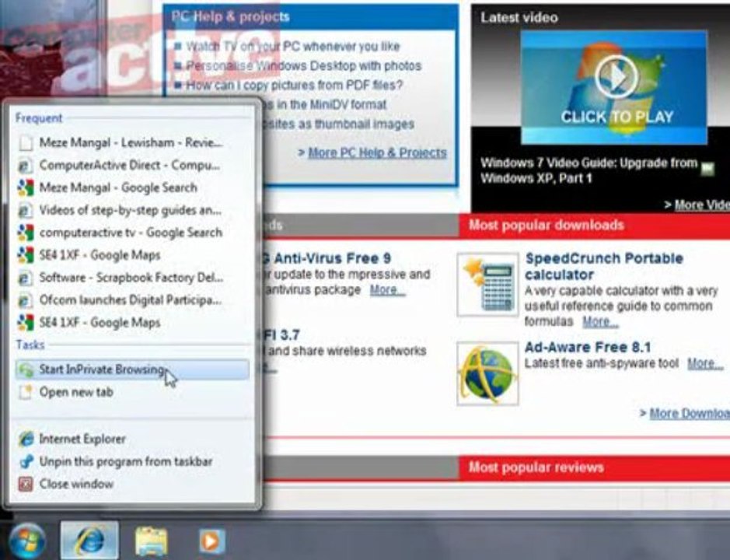Click the Tasks section label
This screenshot has width=730, height=560.
click(x=30, y=345)
